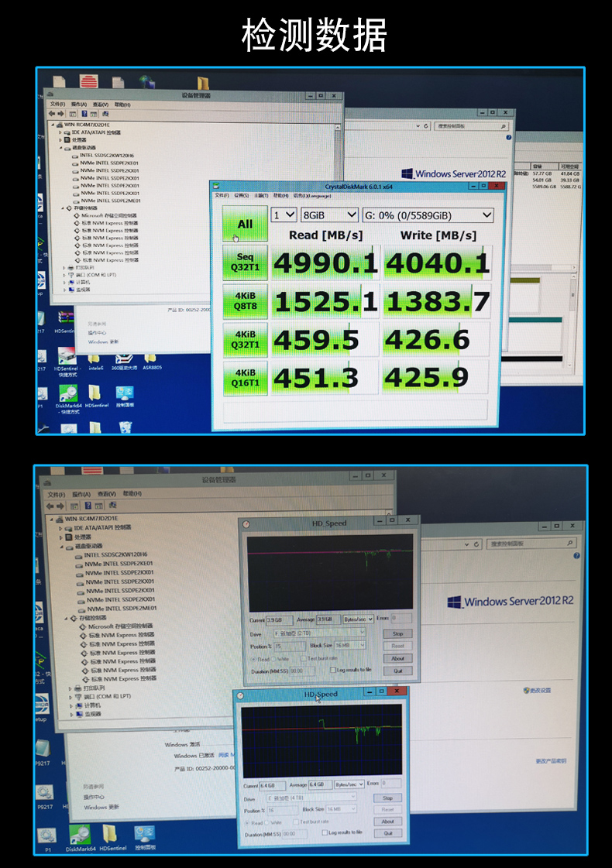The image size is (612, 868).
Task: Toggle Test burst rate in 2 TB HD_Speed window
Action: point(319,659)
